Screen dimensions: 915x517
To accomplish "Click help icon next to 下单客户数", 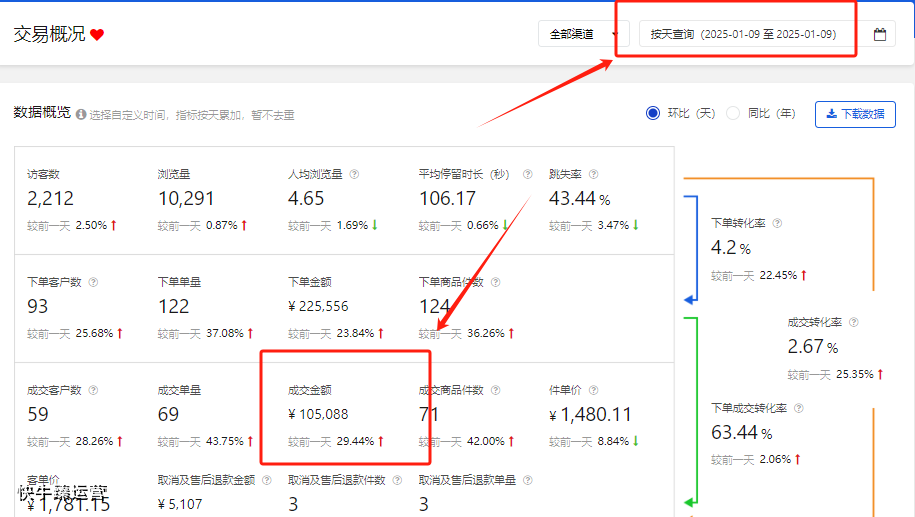I will coord(93,282).
